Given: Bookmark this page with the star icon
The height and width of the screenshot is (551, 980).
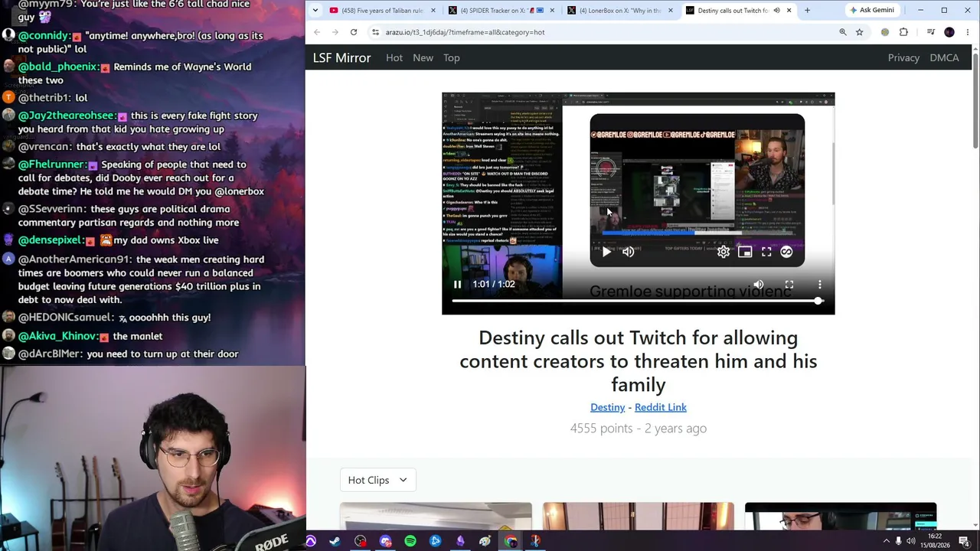Looking at the screenshot, I should point(860,32).
